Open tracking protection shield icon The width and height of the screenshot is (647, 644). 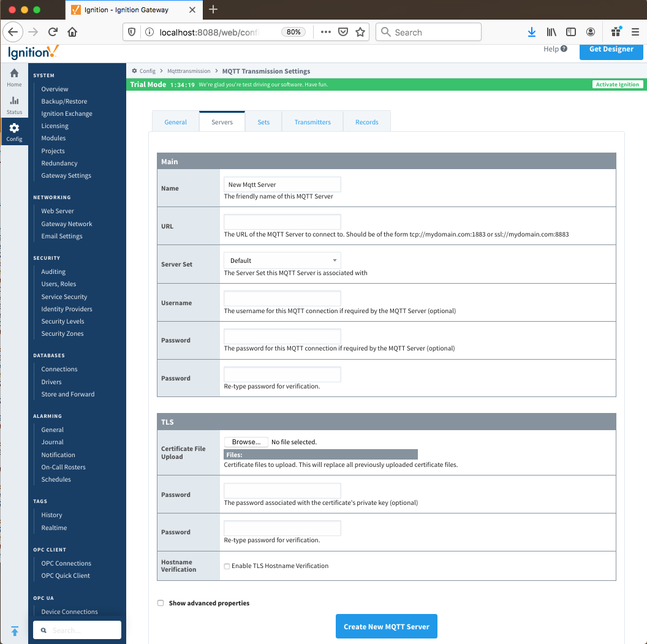click(x=132, y=32)
